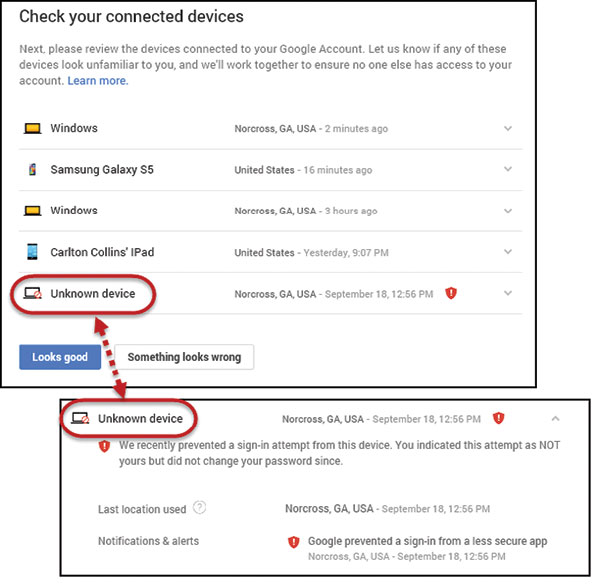Expand the first Windows device details
This screenshot has width=600, height=588.
tap(508, 129)
